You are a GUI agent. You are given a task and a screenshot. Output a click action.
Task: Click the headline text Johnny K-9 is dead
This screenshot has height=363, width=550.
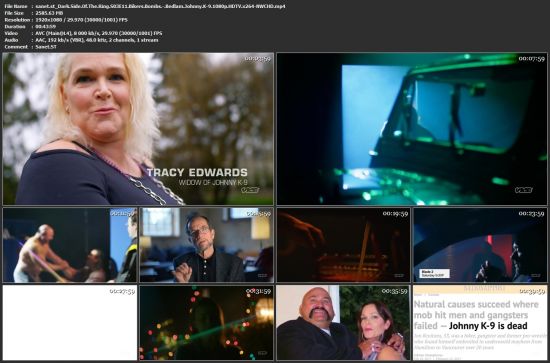488,326
